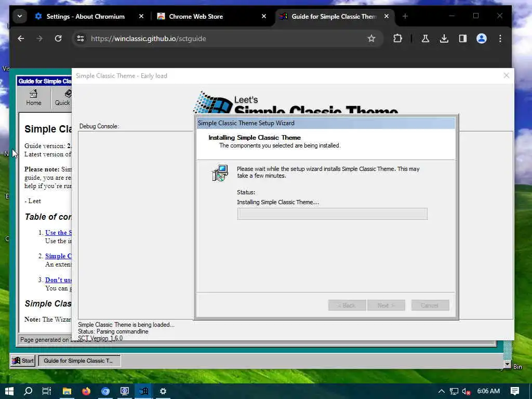Viewport: 532px width, 399px height.
Task: Open the notification center icon
Action: pyautogui.click(x=515, y=391)
